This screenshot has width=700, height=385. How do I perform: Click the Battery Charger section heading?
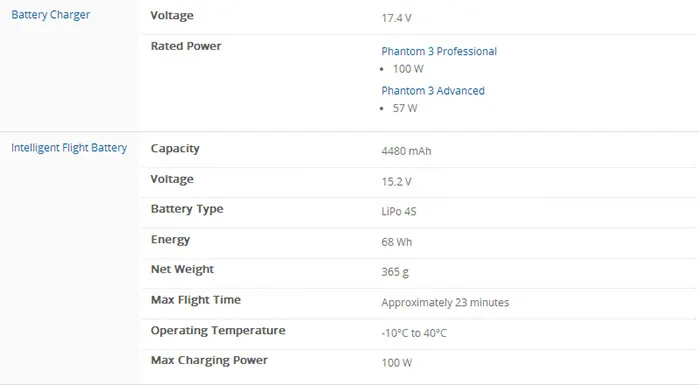(x=50, y=15)
